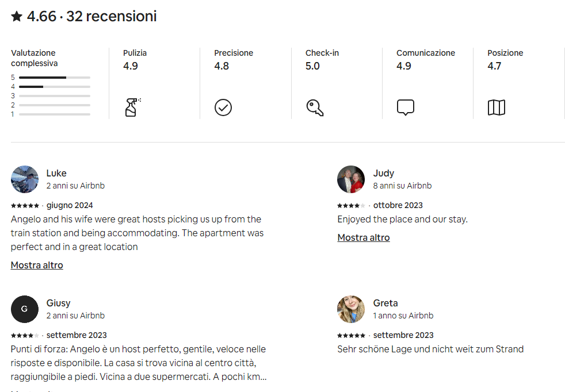
Task: Click the Comunicazione speech bubble icon
Action: (x=406, y=107)
